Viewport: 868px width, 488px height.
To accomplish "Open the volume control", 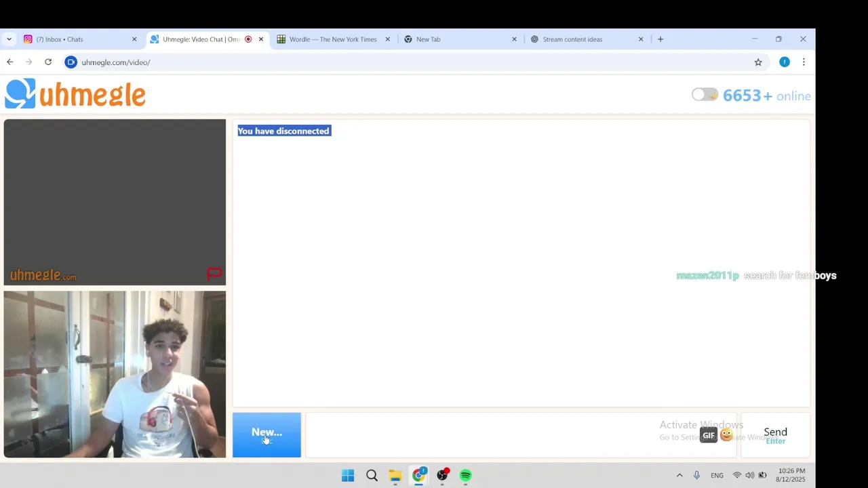I will tap(750, 476).
